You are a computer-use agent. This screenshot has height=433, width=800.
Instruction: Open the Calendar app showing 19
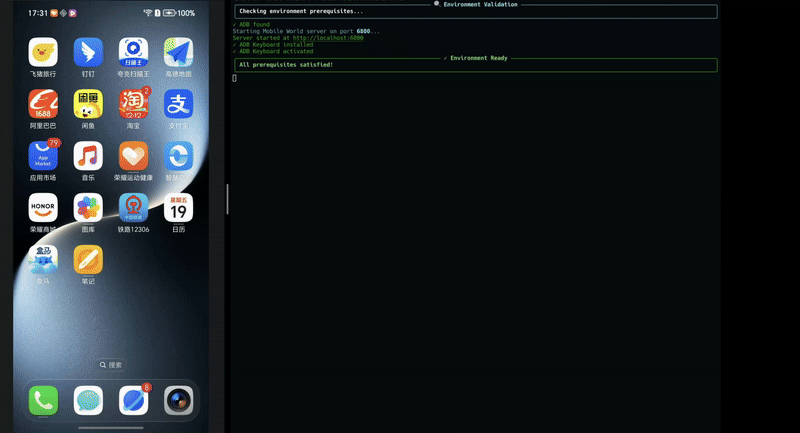click(178, 208)
